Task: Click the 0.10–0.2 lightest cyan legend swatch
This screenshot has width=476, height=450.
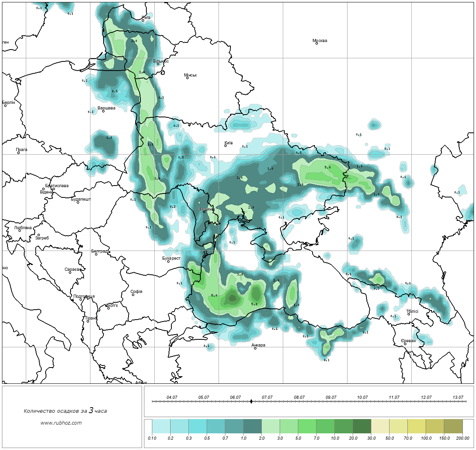Action: [x=161, y=427]
